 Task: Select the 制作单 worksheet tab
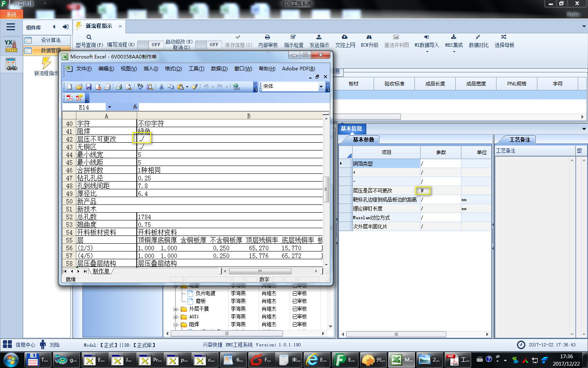click(101, 271)
